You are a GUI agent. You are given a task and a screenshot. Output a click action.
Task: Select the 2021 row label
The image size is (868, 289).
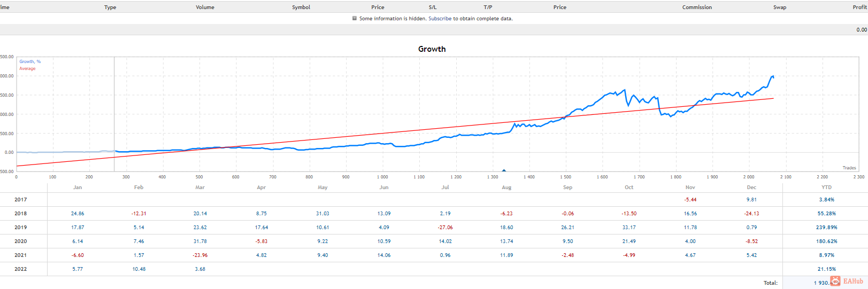pyautogui.click(x=21, y=255)
